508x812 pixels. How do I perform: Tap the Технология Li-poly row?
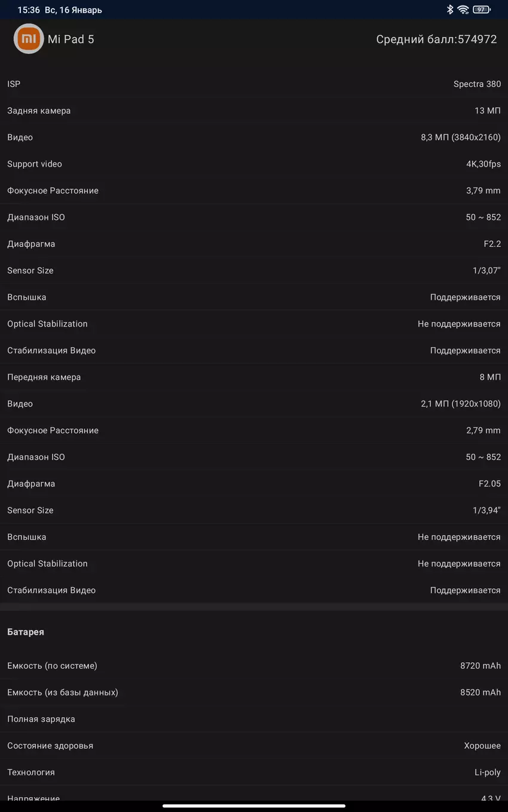pyautogui.click(x=254, y=773)
